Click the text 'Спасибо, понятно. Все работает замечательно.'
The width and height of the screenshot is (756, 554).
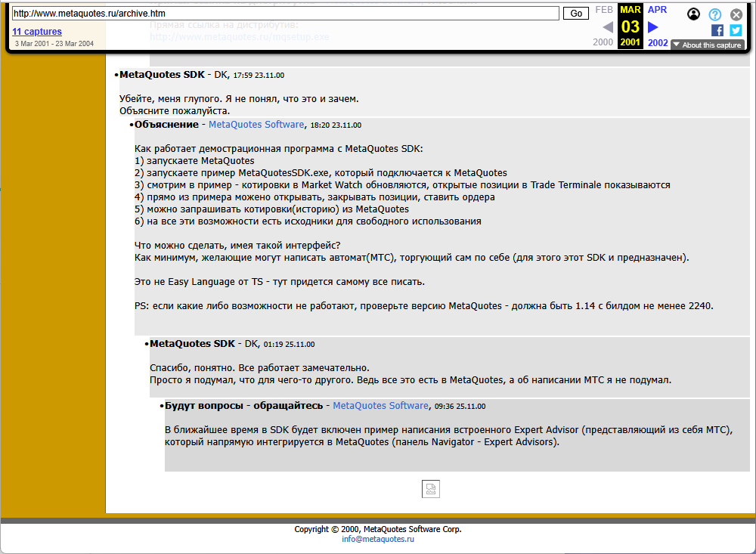tap(259, 368)
